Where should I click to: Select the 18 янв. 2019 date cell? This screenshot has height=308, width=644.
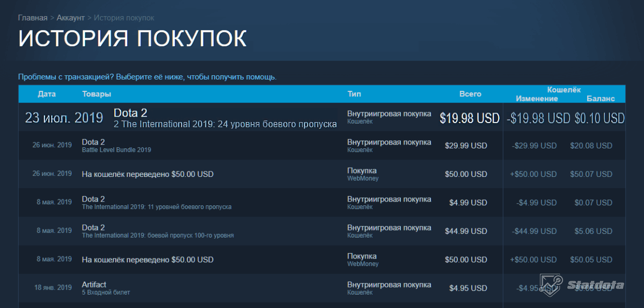point(53,288)
